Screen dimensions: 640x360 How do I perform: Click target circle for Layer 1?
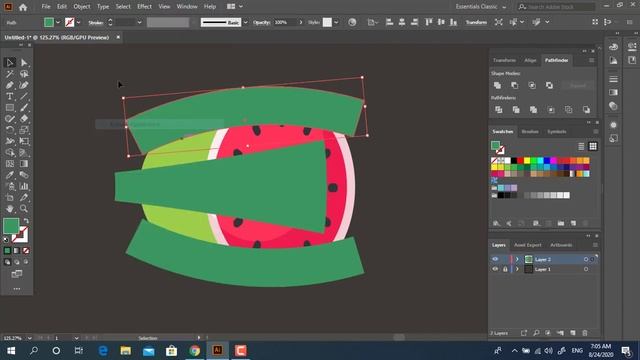586,269
